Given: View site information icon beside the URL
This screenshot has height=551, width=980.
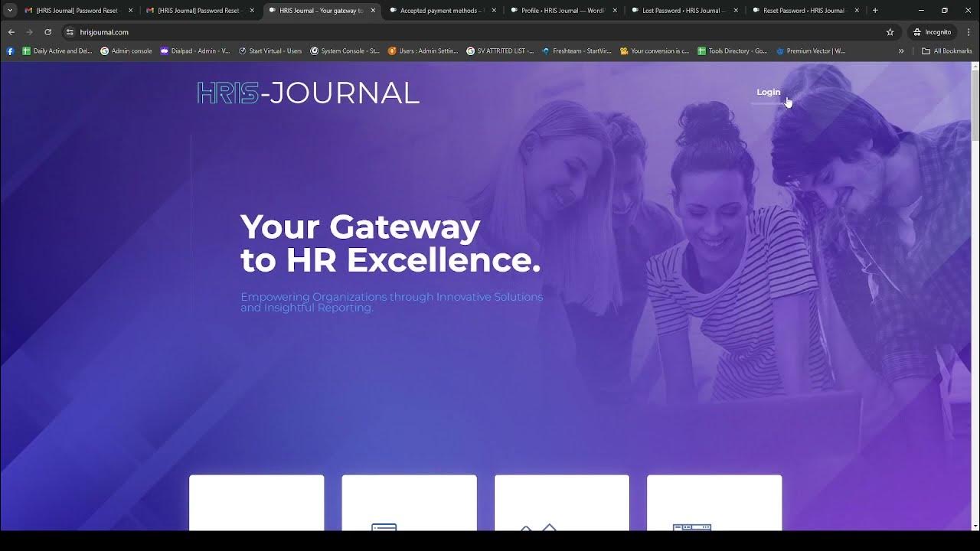Looking at the screenshot, I should (x=70, y=32).
